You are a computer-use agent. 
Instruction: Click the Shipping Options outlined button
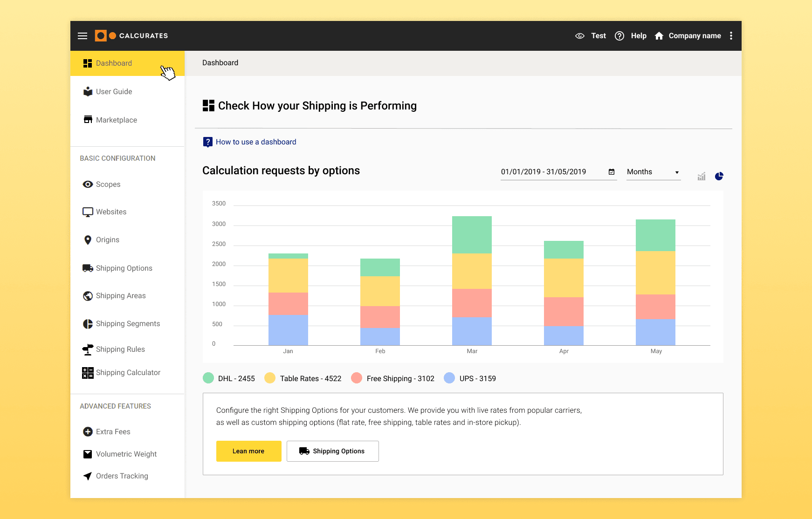333,451
